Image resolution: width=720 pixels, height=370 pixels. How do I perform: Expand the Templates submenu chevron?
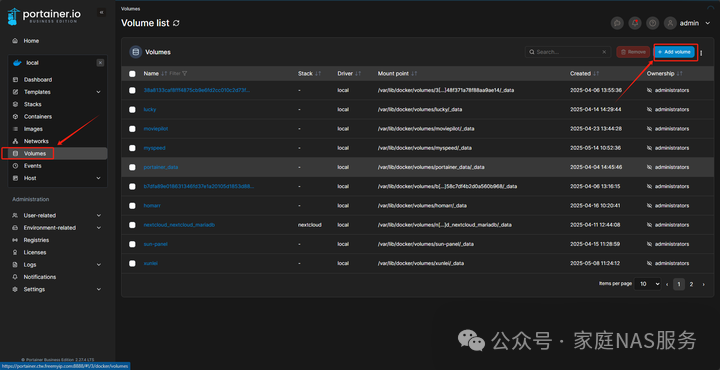[x=98, y=92]
